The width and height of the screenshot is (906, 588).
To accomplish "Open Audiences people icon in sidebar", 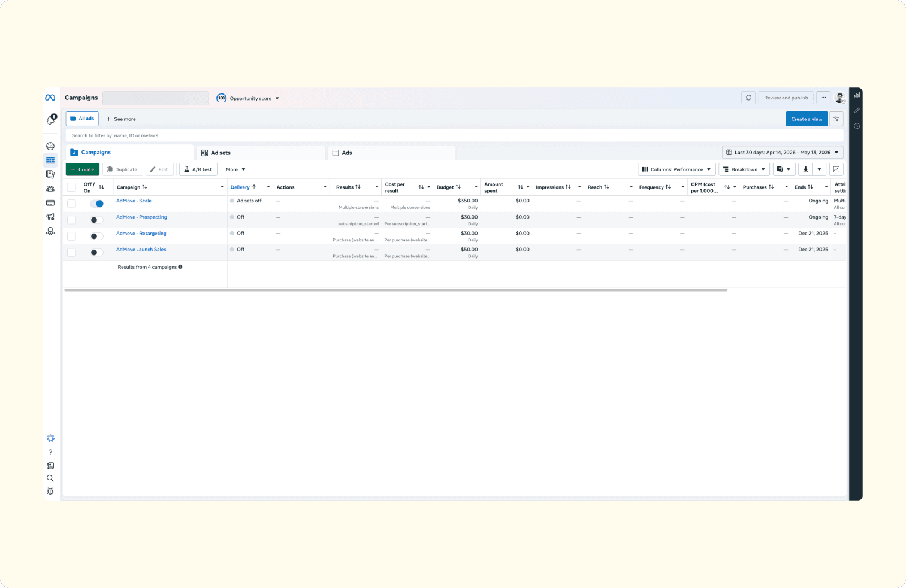I will click(50, 189).
